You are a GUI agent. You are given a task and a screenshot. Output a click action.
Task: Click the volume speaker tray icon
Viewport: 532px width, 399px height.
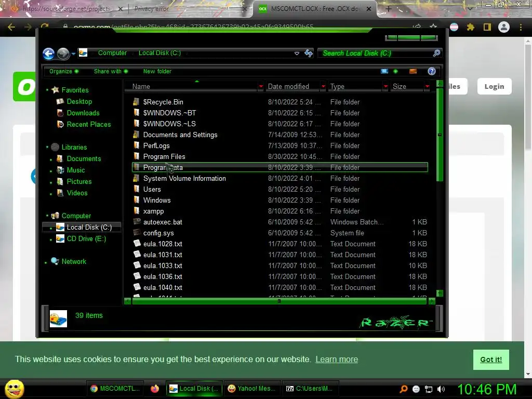pos(441,389)
